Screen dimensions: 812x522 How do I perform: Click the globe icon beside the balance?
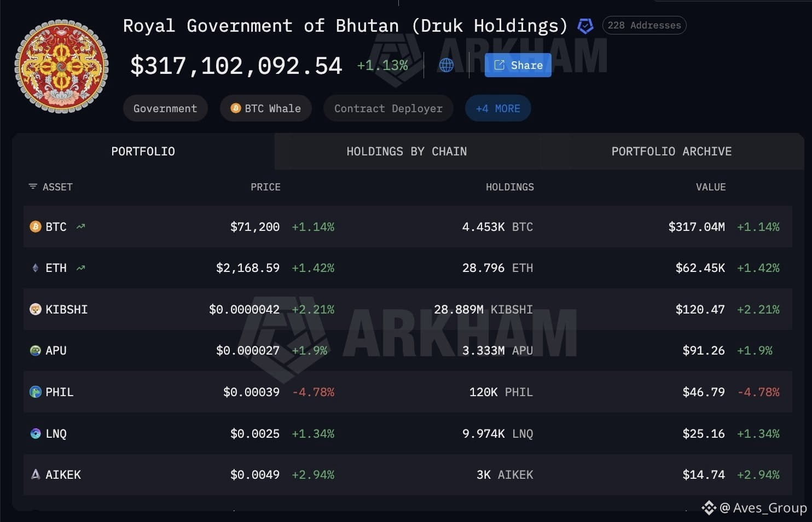click(x=446, y=66)
